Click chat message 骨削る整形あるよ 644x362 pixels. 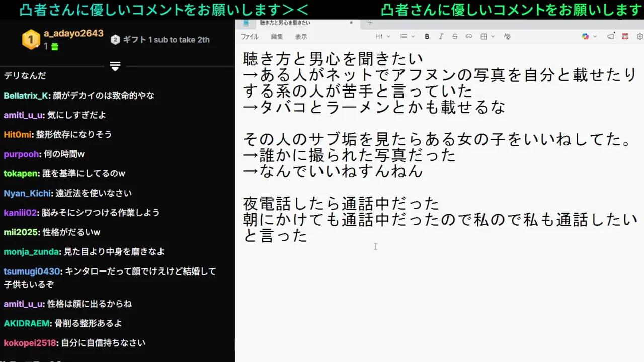[88, 323]
